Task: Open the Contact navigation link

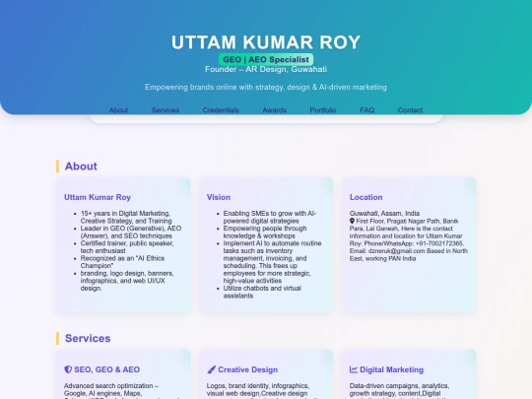Action: tap(410, 110)
